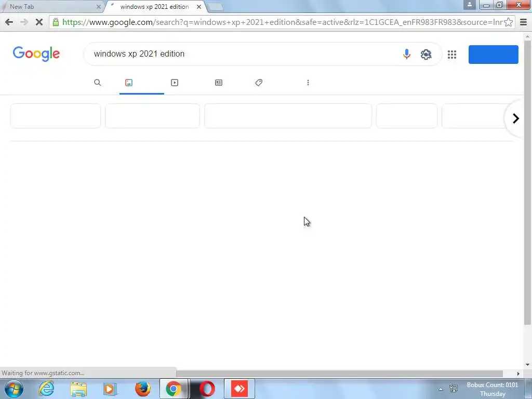The width and height of the screenshot is (532, 399).
Task: Close the windows xp 2021 edition tab
Action: 199,6
